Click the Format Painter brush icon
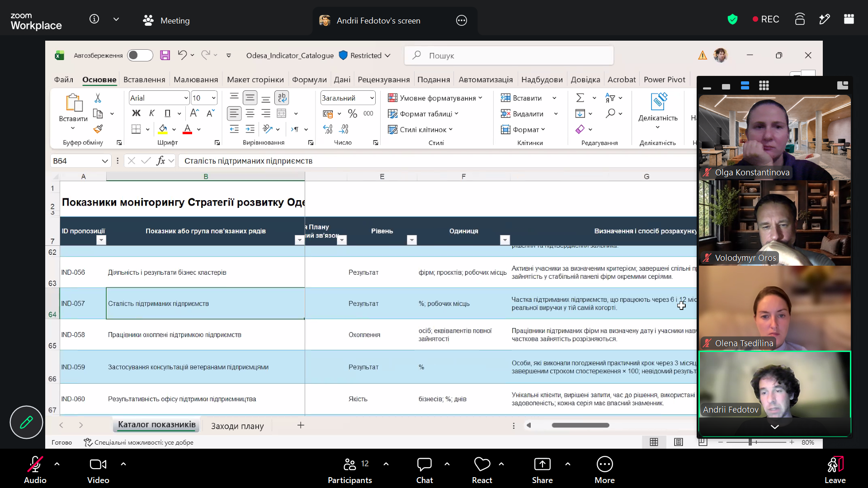Viewport: 868px width, 488px height. tap(98, 129)
